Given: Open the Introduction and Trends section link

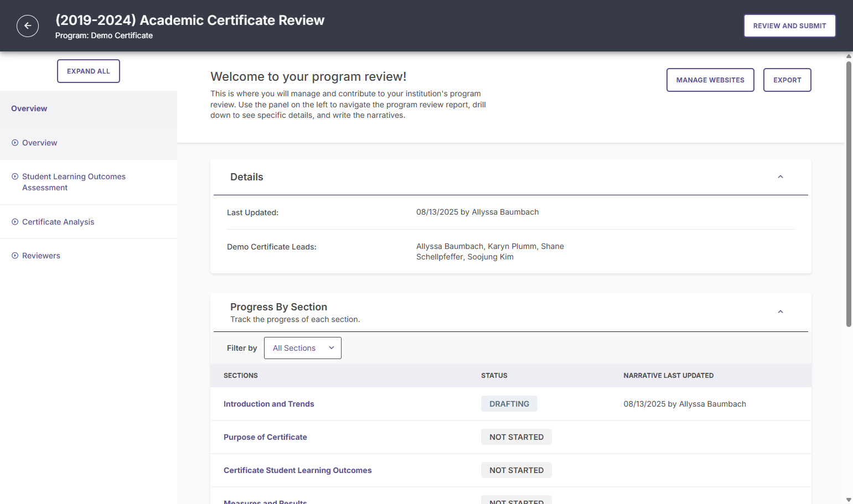Looking at the screenshot, I should click(268, 404).
